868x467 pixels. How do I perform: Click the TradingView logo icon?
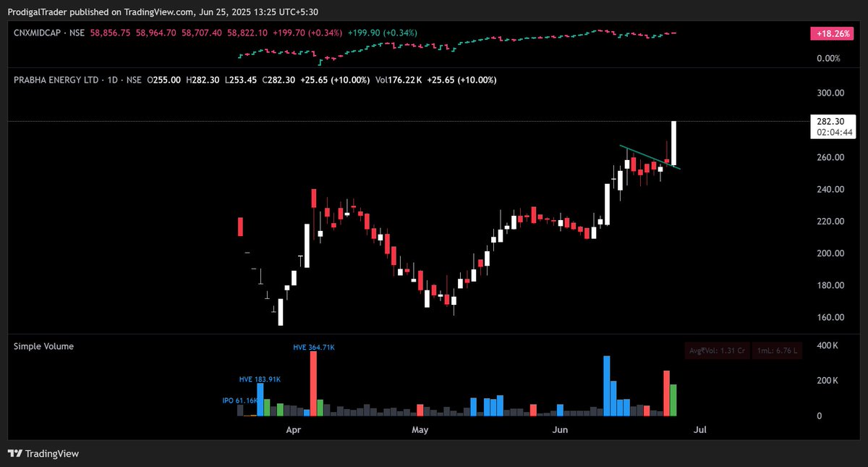coord(13,455)
